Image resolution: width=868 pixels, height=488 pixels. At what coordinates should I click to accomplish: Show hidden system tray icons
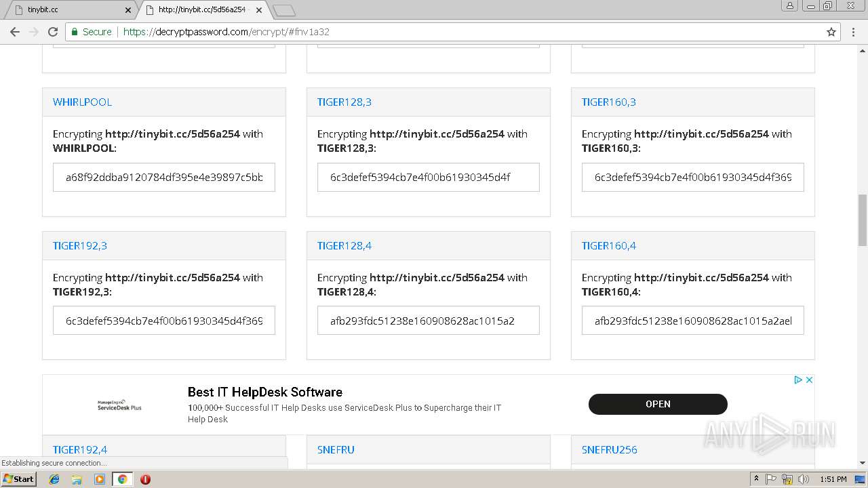(756, 479)
